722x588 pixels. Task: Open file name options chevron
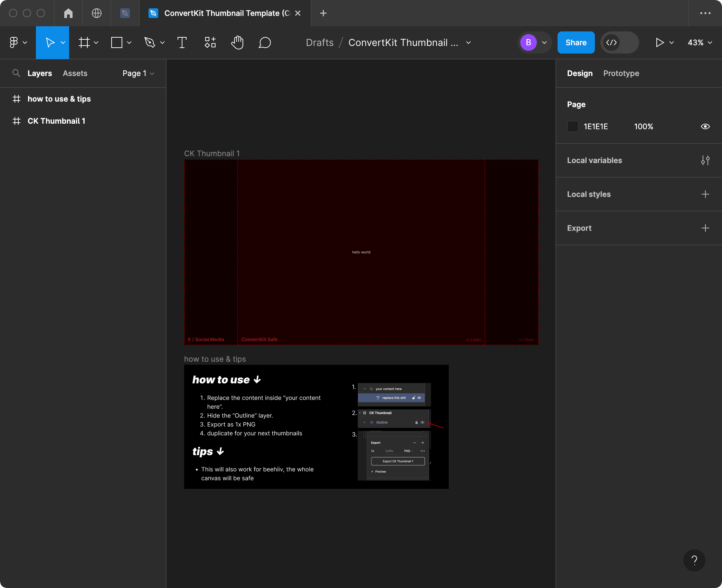468,42
